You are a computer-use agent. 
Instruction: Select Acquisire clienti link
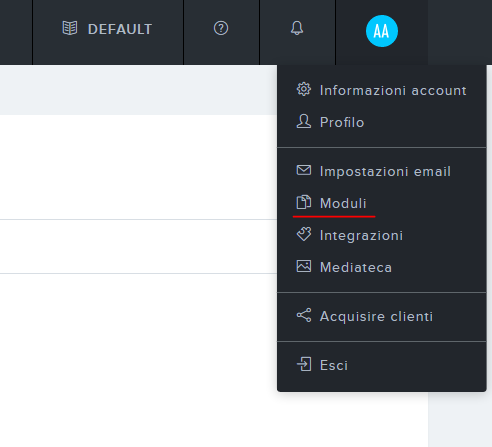pyautogui.click(x=382, y=316)
